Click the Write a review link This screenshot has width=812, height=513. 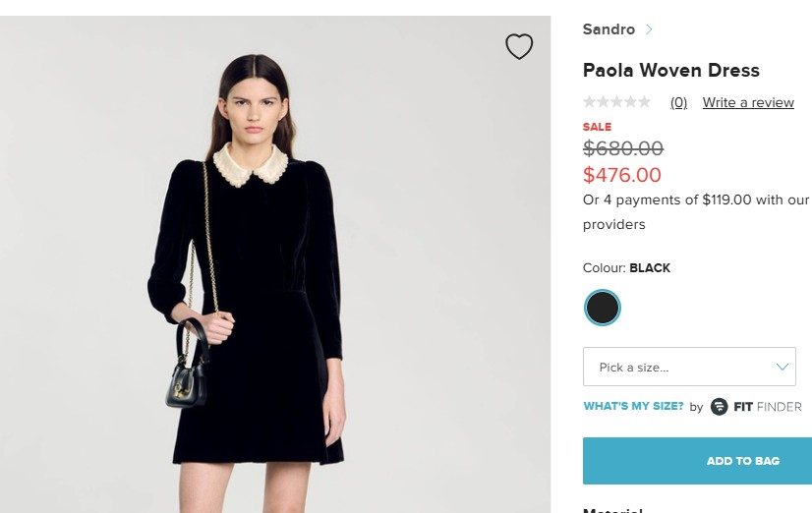(748, 102)
